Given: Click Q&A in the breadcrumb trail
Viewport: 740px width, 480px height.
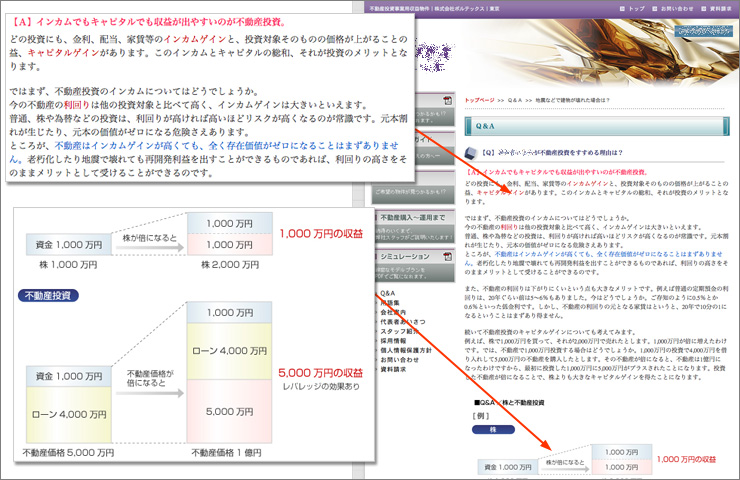Looking at the screenshot, I should click(x=515, y=100).
